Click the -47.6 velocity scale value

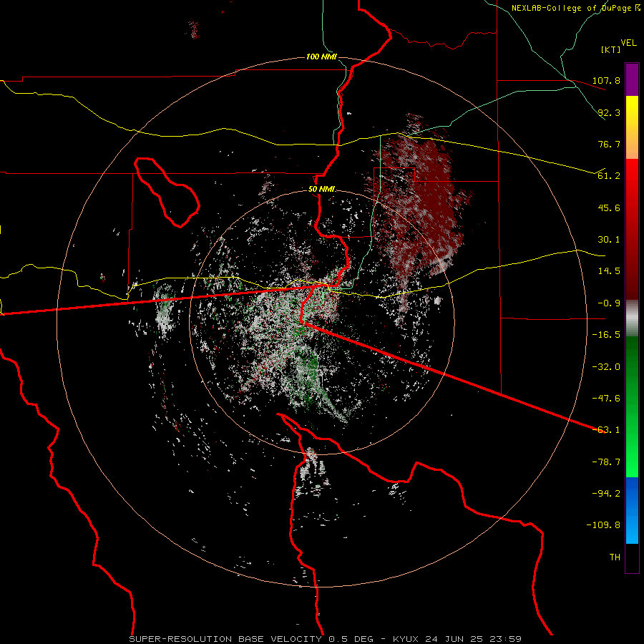point(606,399)
